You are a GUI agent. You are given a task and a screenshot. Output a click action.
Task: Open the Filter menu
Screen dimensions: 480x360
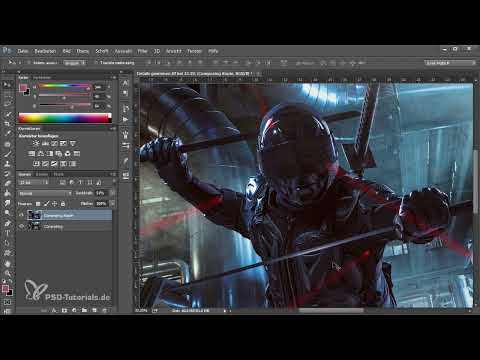142,51
